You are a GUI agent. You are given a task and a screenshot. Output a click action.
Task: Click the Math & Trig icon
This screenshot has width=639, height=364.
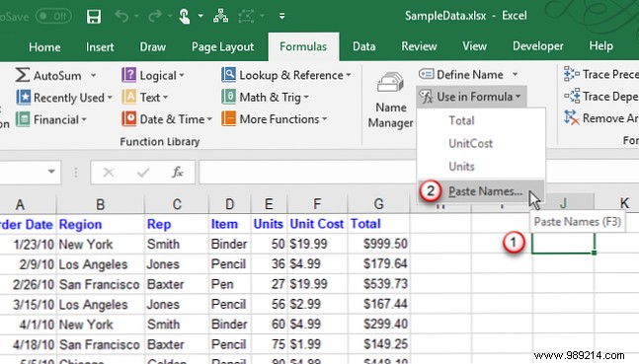click(228, 97)
